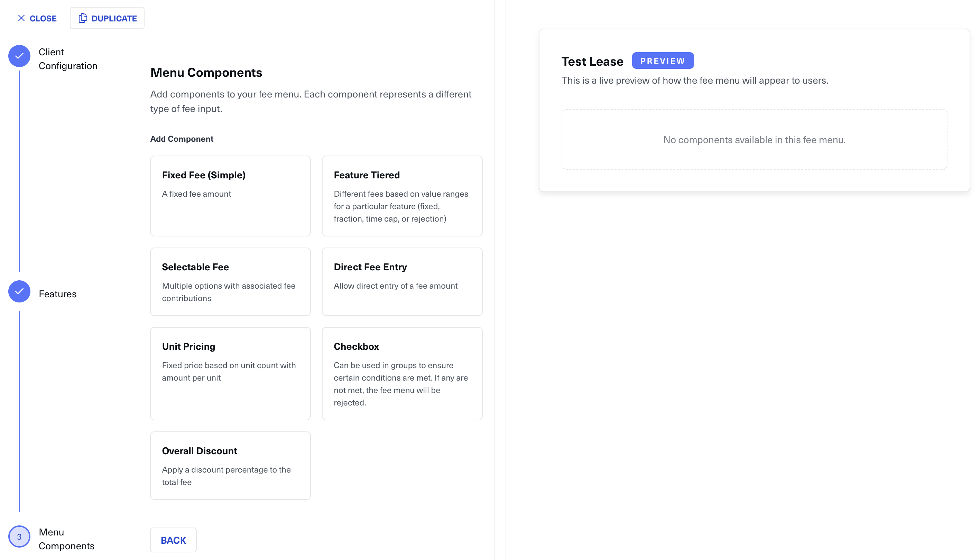Choose the Selectable Fee component card
980x560 pixels.
click(230, 281)
